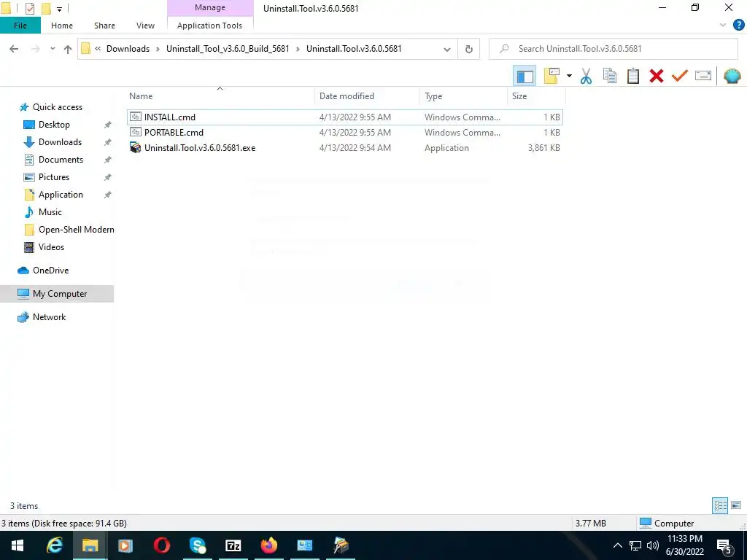Select My Computer in the sidebar
The height and width of the screenshot is (560, 747).
[x=57, y=294]
